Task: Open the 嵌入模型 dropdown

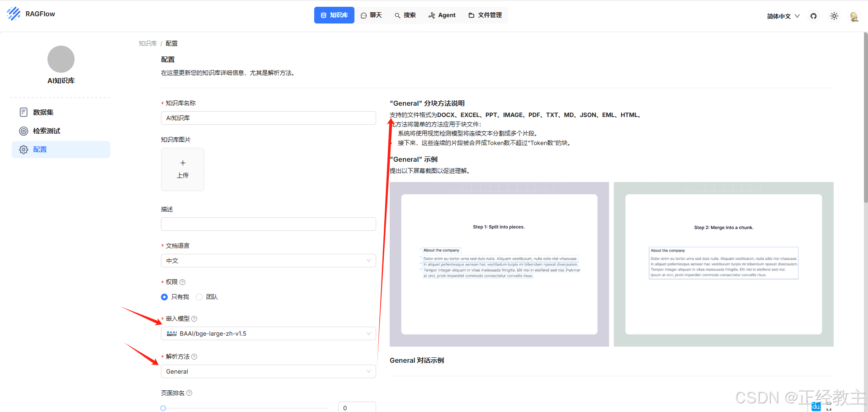Action: [269, 333]
